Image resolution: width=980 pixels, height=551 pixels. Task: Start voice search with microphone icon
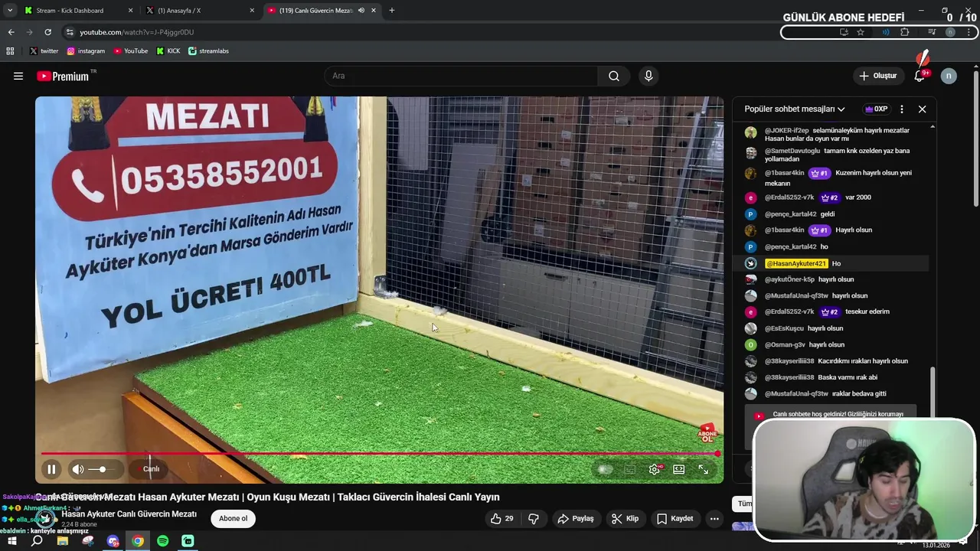pyautogui.click(x=648, y=76)
